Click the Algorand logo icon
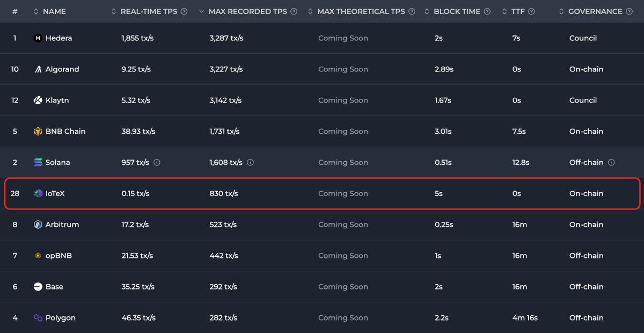This screenshot has height=333, width=644. coord(38,69)
